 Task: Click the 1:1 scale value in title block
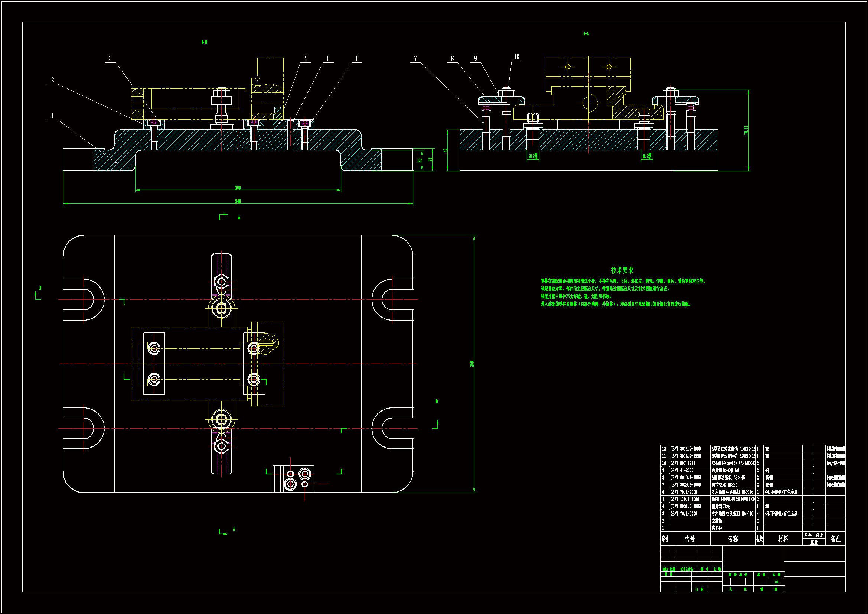pyautogui.click(x=776, y=582)
